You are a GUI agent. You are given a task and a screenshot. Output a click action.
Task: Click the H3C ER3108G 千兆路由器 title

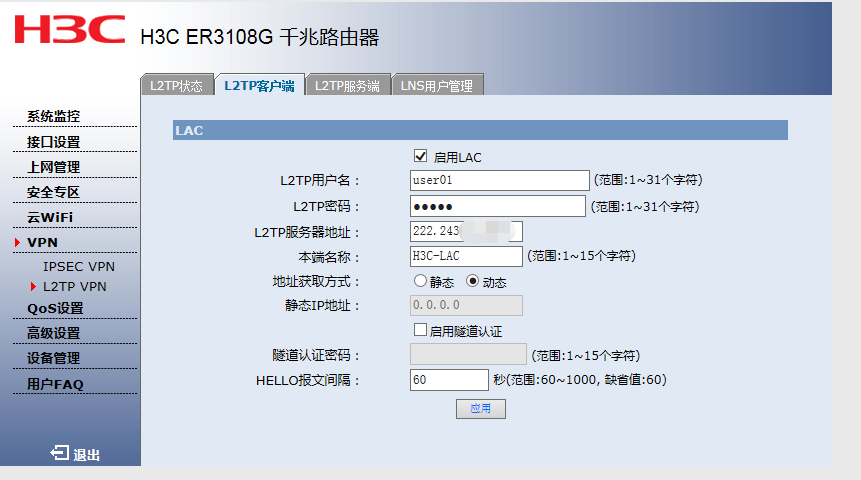260,37
